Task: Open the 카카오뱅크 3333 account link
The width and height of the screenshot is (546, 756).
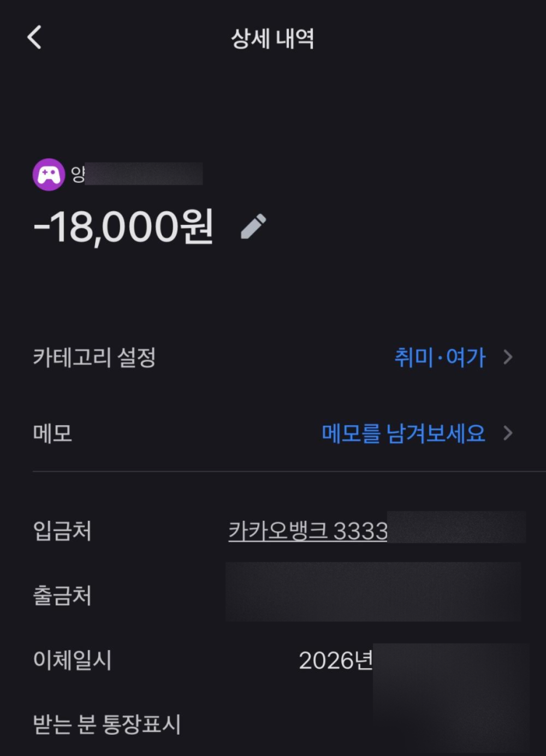Action: coord(308,531)
